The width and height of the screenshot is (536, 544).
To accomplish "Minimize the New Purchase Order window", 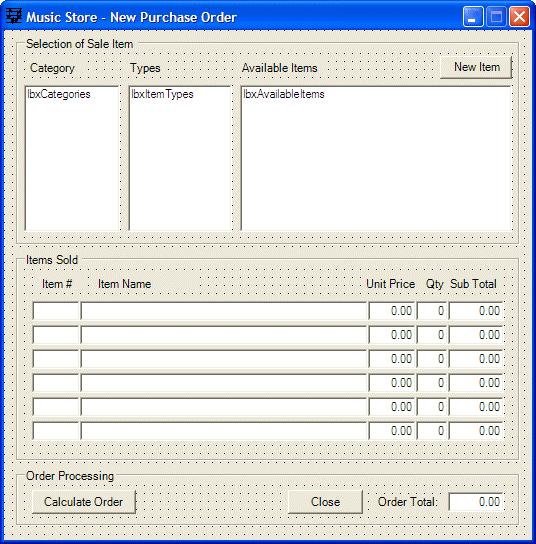I will [x=473, y=16].
